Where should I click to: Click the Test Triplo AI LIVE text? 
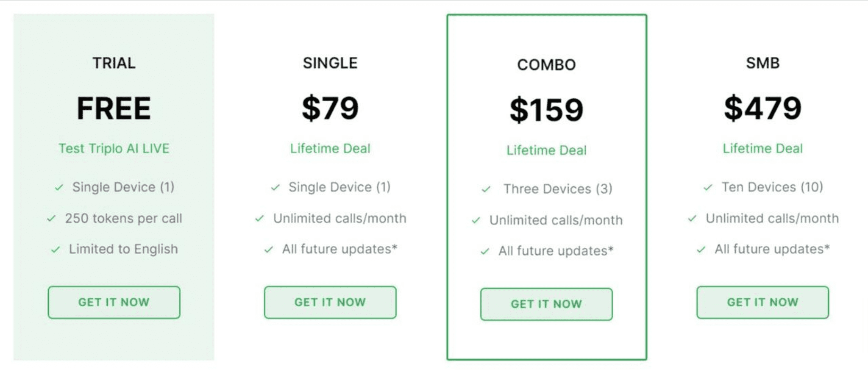point(114,148)
